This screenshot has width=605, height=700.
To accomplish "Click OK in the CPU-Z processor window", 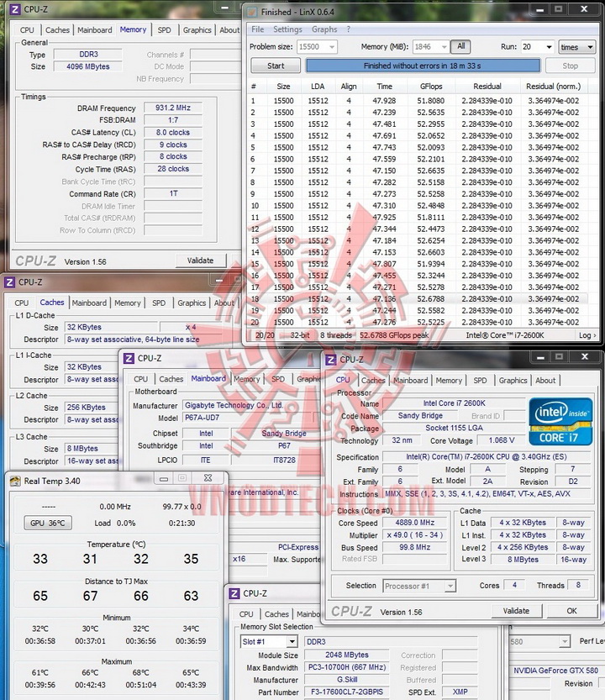I will [571, 611].
